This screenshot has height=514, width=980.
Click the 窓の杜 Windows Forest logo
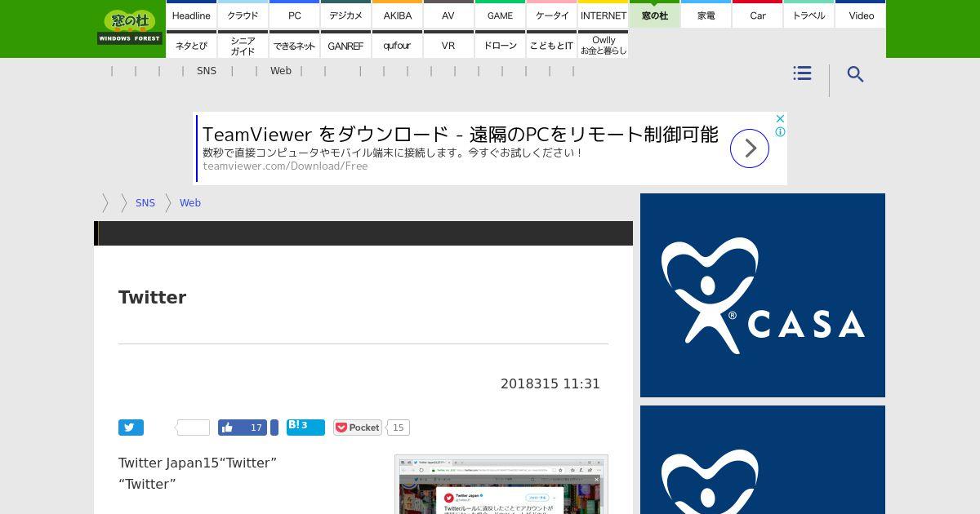pyautogui.click(x=130, y=28)
